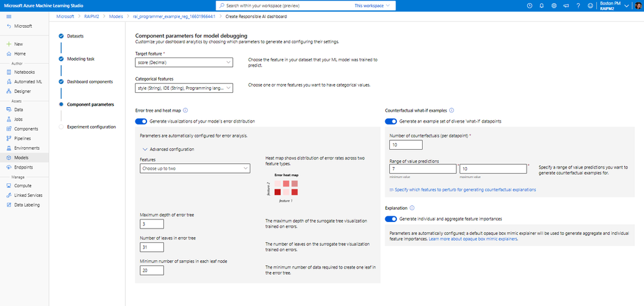Click the Minimum number of samples field
The image size is (644, 306).
coord(152,270)
